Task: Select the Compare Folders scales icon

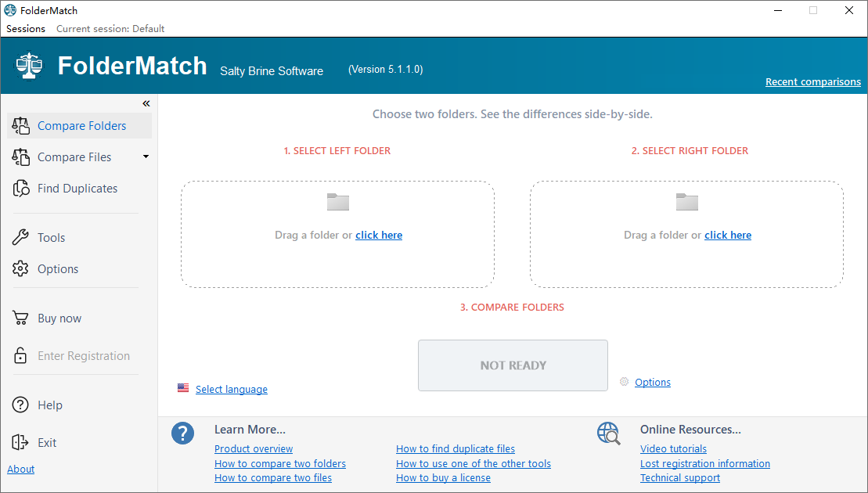Action: (x=20, y=126)
